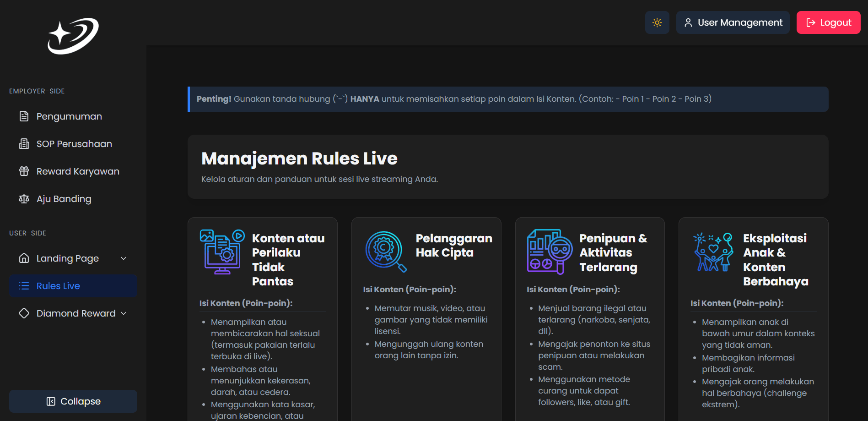Viewport: 868px width, 421px height.
Task: Toggle light mode with the sun icon
Action: (657, 22)
